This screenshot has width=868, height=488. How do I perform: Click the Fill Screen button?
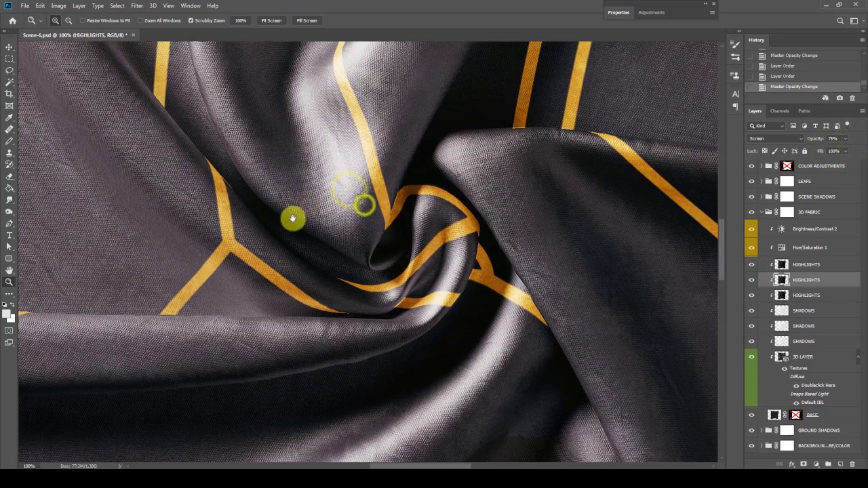pos(307,20)
